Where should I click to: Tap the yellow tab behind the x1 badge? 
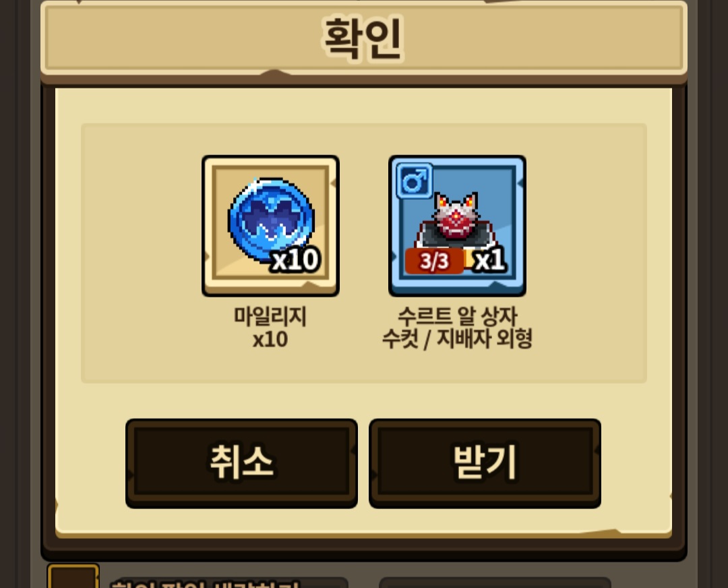point(469,258)
